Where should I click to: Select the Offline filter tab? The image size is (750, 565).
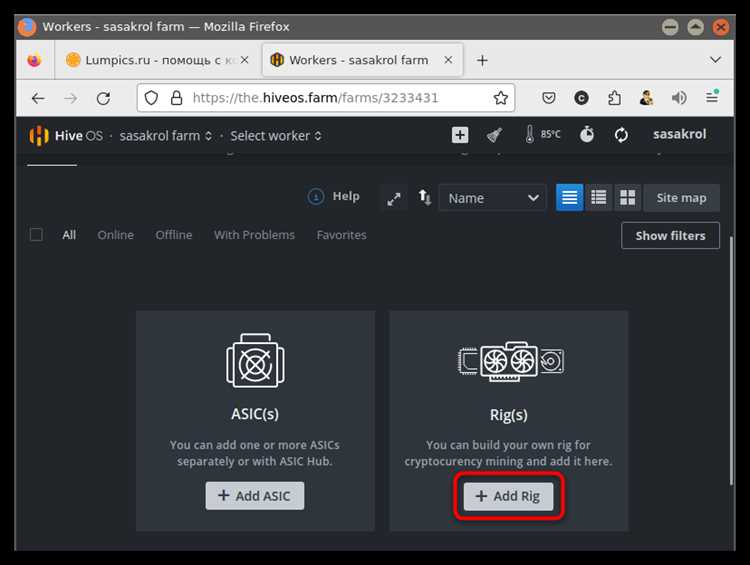(174, 235)
